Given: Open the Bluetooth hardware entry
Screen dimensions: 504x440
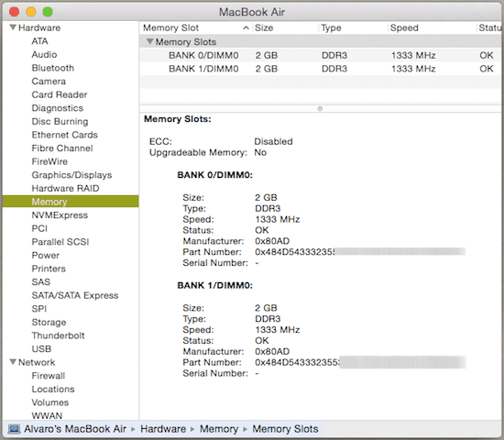Looking at the screenshot, I should 53,68.
